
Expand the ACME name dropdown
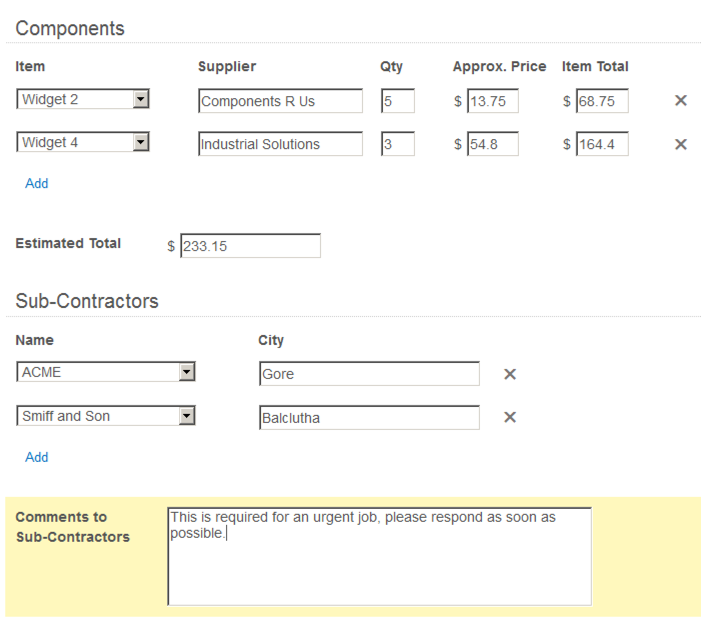tap(186, 372)
